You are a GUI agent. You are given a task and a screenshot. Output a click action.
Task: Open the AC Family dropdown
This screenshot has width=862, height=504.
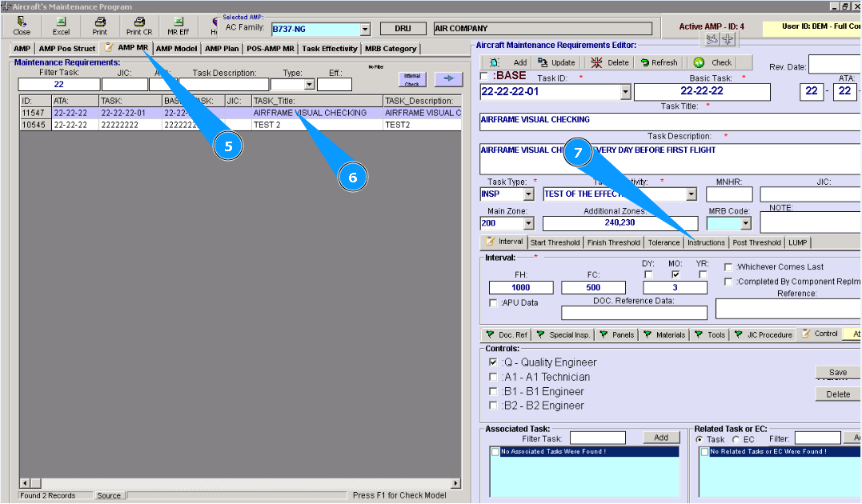(x=366, y=29)
